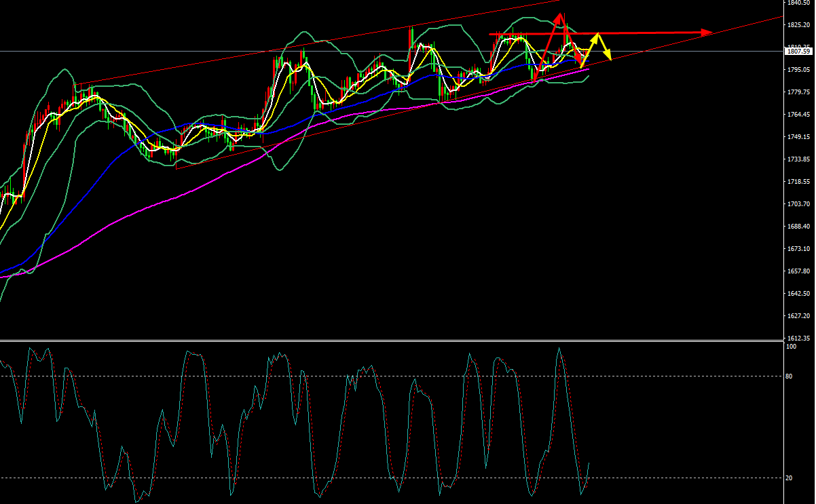The image size is (816, 504).
Task: Select the red horizontal arrow's arrowhead
Action: click(707, 33)
